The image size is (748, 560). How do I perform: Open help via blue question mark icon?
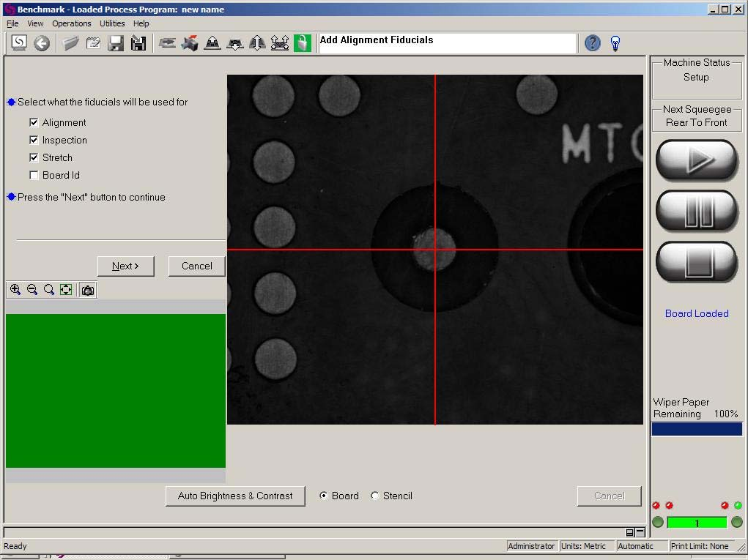592,43
